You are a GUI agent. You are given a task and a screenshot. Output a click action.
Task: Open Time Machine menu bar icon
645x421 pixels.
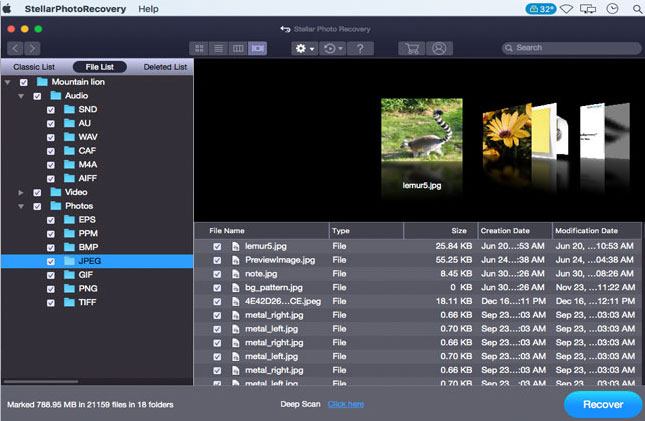coord(612,9)
